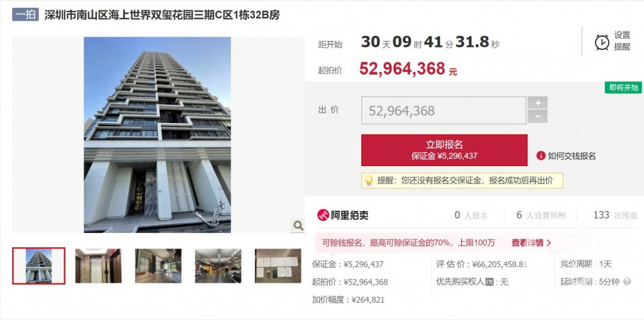
Task: Click the alarm clock reminder icon
Action: point(602,42)
